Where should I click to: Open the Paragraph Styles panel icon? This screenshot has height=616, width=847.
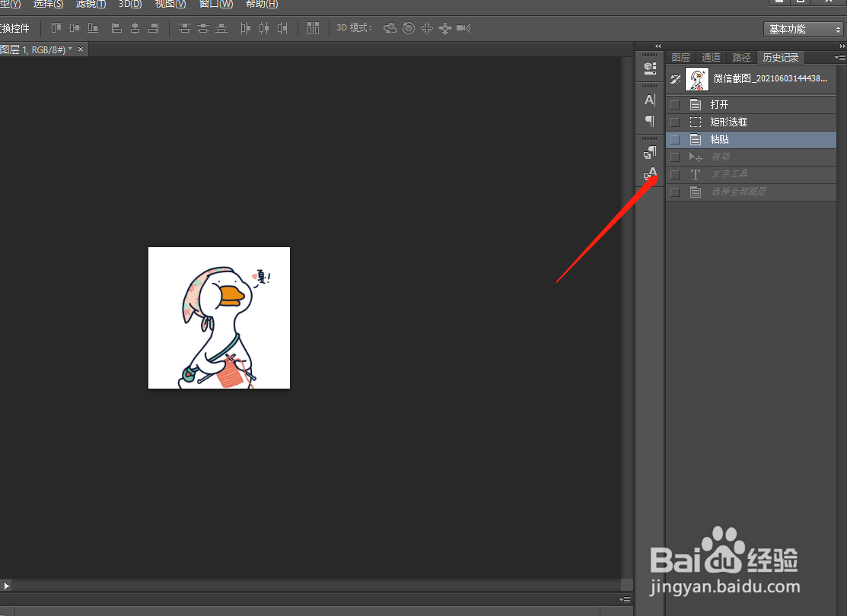click(x=650, y=153)
